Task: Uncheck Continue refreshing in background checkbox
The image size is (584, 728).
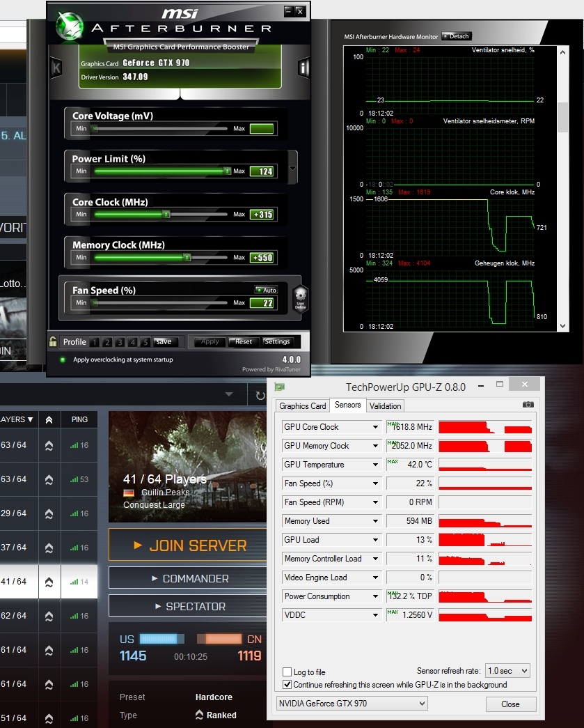Action: pyautogui.click(x=287, y=684)
